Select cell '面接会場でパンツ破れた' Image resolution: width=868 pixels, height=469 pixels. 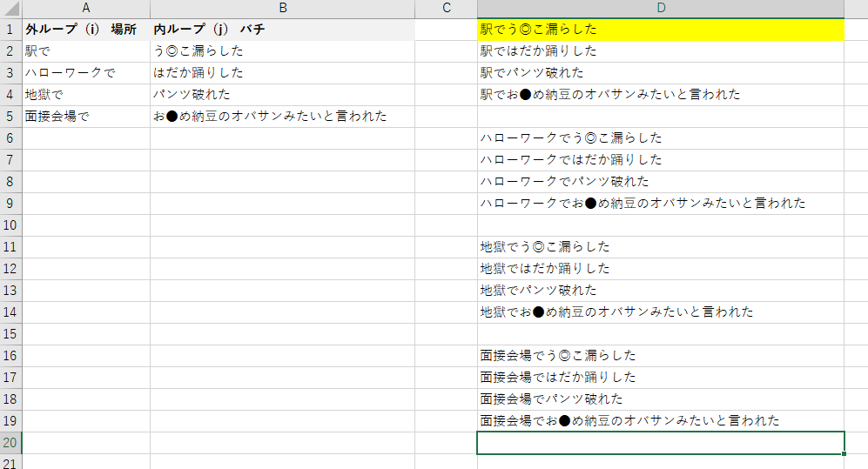[x=661, y=399]
